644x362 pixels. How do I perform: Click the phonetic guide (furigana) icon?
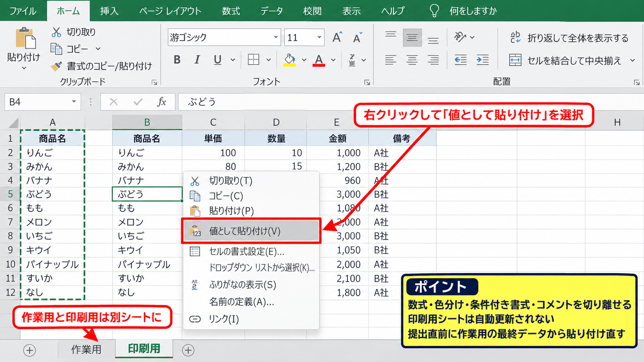point(352,60)
